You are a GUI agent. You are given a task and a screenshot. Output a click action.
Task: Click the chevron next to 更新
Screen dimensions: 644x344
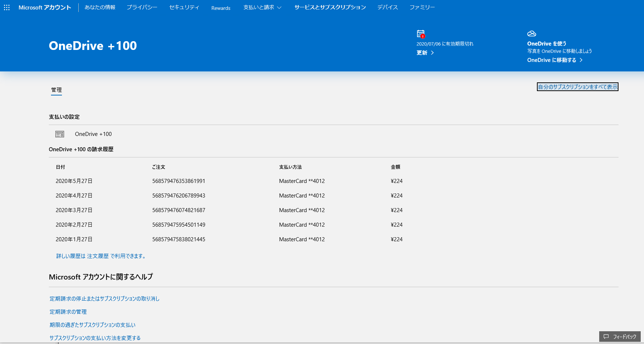[x=432, y=53]
